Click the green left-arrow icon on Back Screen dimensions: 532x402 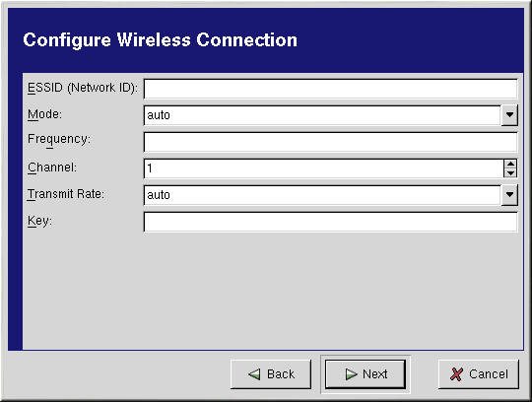coord(254,374)
